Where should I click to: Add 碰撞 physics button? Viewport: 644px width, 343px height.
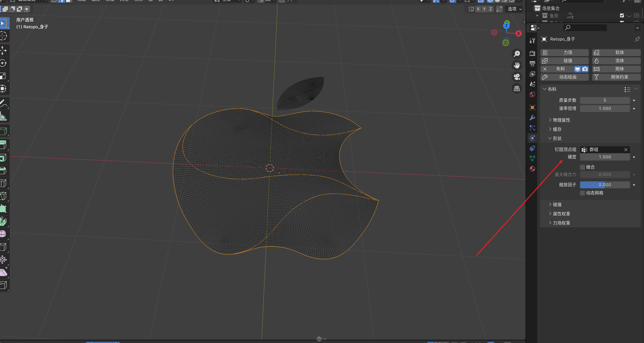click(x=564, y=61)
